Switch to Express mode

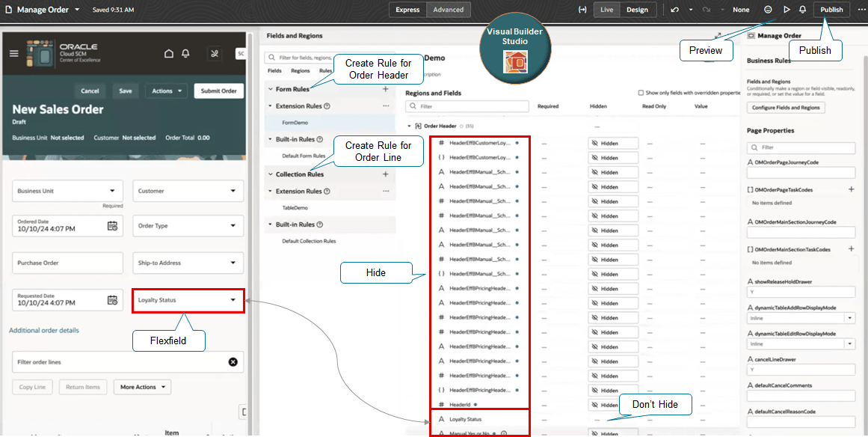tap(408, 10)
